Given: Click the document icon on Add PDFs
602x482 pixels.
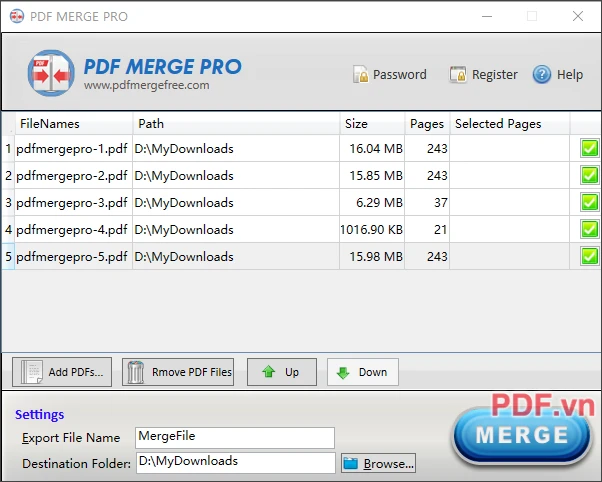Looking at the screenshot, I should pyautogui.click(x=31, y=372).
